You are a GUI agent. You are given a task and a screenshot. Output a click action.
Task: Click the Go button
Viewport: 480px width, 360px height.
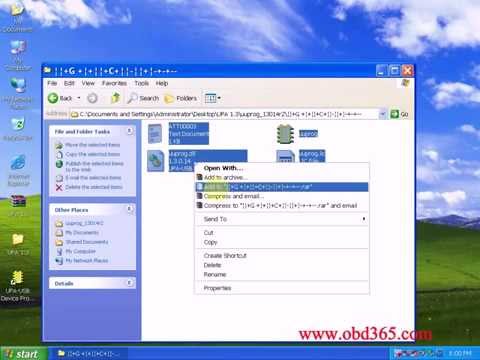[399, 114]
